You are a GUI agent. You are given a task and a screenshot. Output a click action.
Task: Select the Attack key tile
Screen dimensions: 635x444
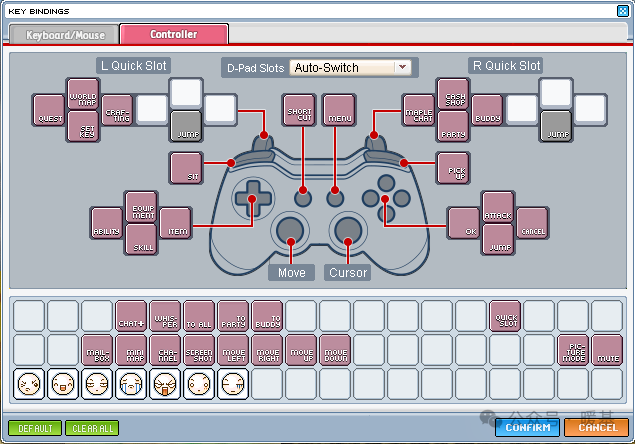pyautogui.click(x=498, y=207)
